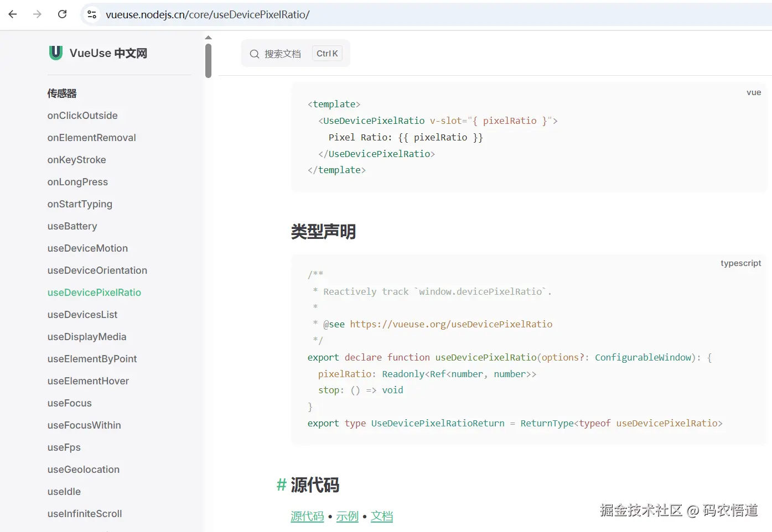Go back with the browser back arrow

click(13, 14)
